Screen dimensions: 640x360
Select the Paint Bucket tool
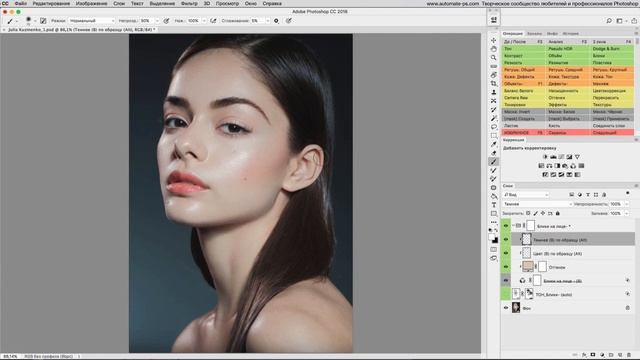(493, 196)
